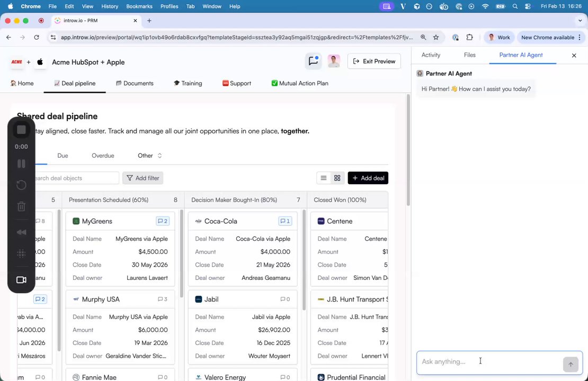Select the Deal pipeline tab
The image size is (588, 381).
pos(75,83)
